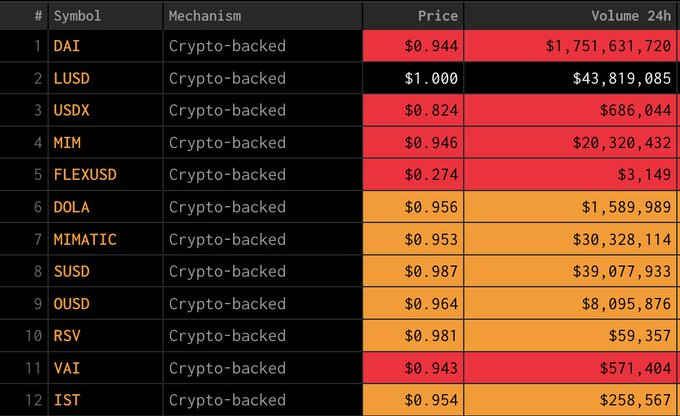This screenshot has width=680, height=416.
Task: Select the USDX symbol
Action: pos(72,110)
